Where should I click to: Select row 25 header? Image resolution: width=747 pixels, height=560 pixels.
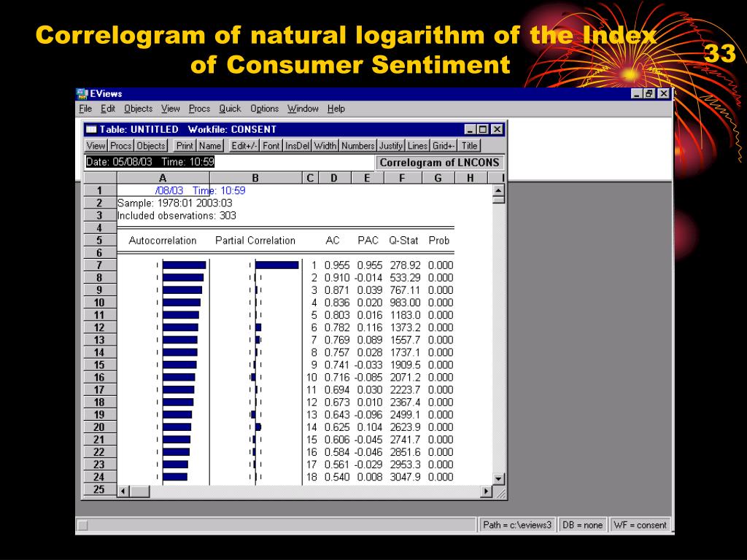[x=99, y=489]
